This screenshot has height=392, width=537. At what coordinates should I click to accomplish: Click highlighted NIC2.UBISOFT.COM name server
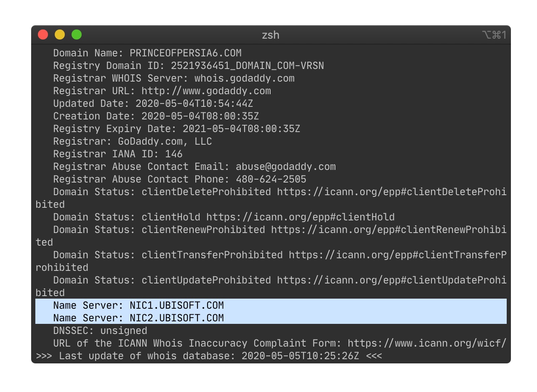point(177,318)
